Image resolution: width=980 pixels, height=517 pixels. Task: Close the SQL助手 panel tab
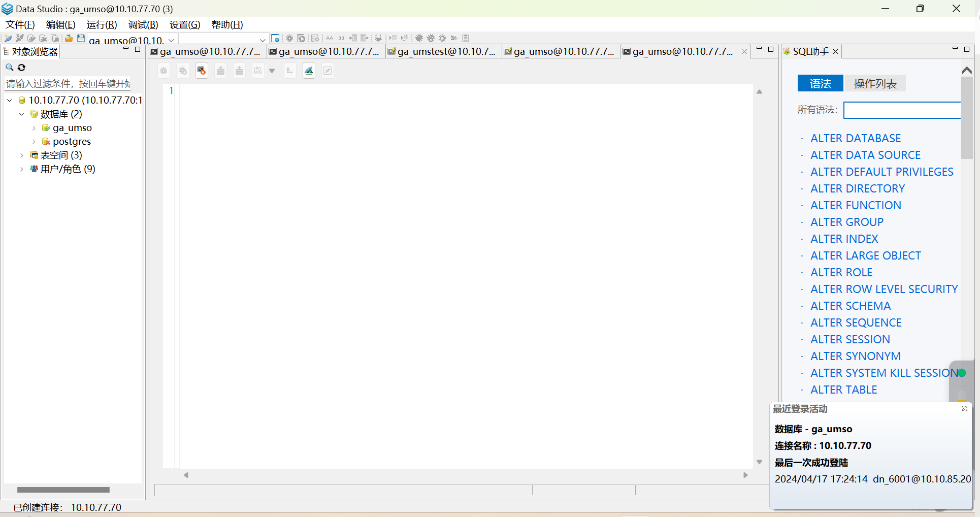(x=835, y=51)
